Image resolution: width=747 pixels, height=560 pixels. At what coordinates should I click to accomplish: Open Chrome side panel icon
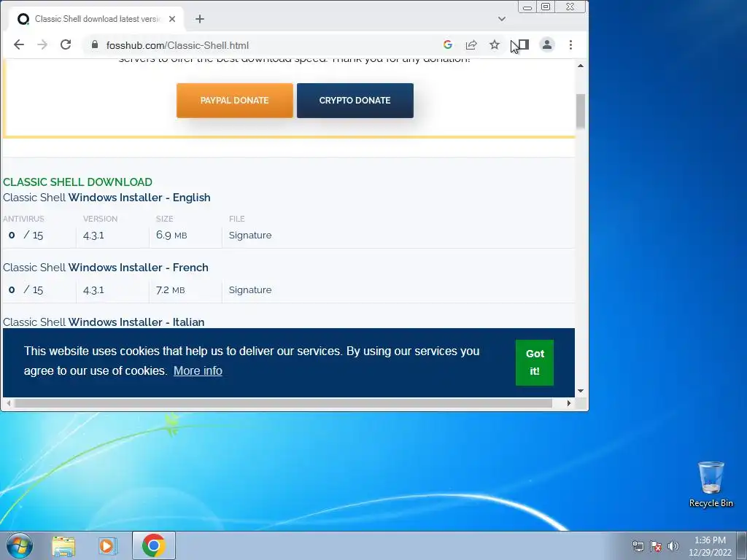point(522,44)
